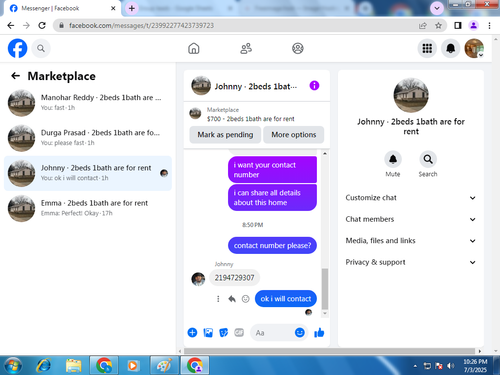This screenshot has width=500, height=375.
Task: Close the Messenger browser tab
Action: [x=113, y=8]
